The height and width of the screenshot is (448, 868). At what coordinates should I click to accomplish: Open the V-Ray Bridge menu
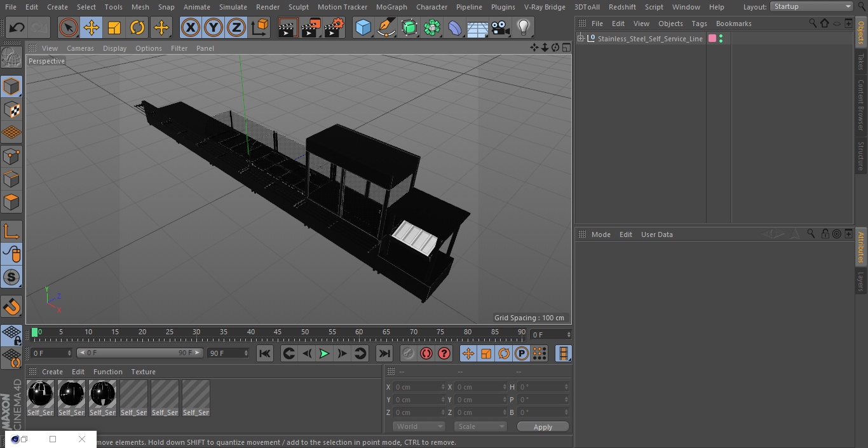[545, 6]
